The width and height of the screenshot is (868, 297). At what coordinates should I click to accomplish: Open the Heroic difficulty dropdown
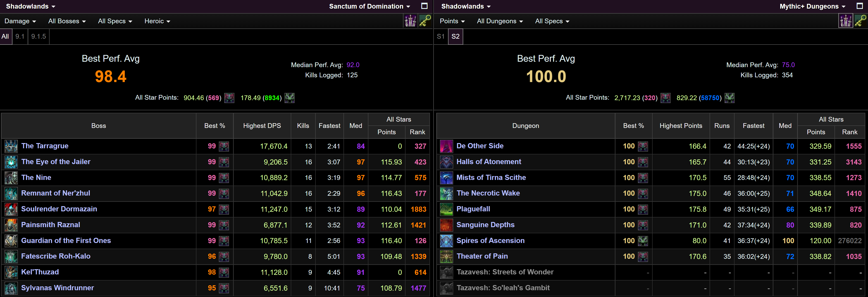click(157, 21)
